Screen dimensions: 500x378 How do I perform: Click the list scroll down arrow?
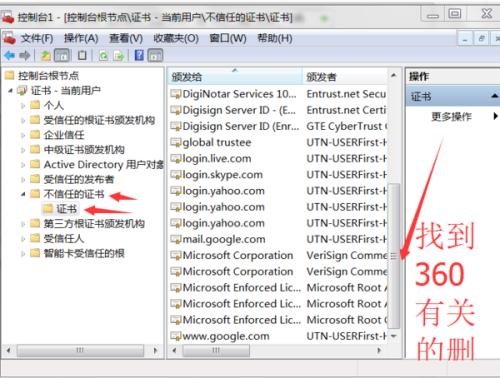[394, 336]
